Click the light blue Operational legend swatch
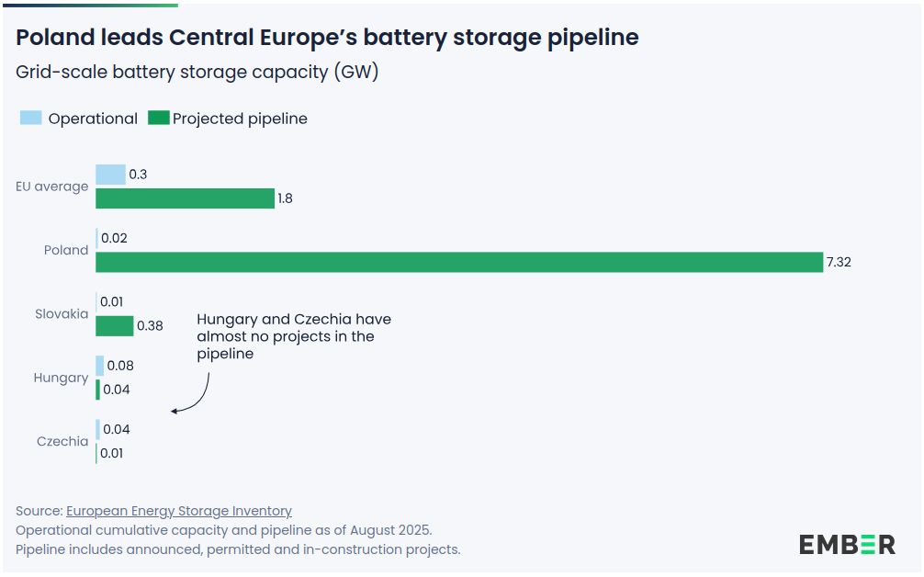Image resolution: width=924 pixels, height=577 pixels. [x=30, y=118]
